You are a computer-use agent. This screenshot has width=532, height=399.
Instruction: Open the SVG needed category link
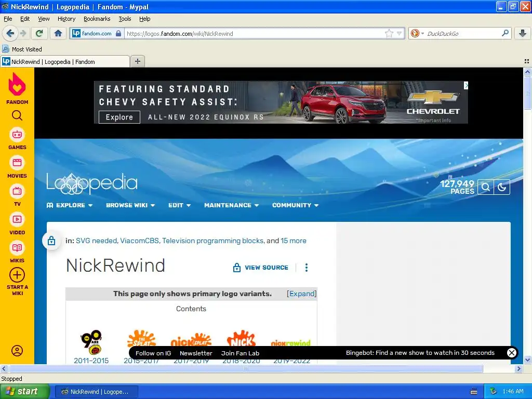pyautogui.click(x=96, y=241)
